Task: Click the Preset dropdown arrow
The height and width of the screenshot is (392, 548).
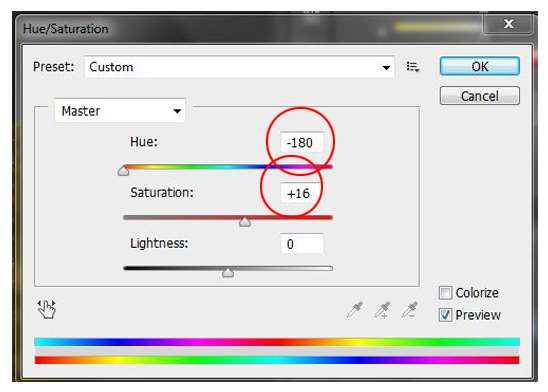Action: [386, 67]
